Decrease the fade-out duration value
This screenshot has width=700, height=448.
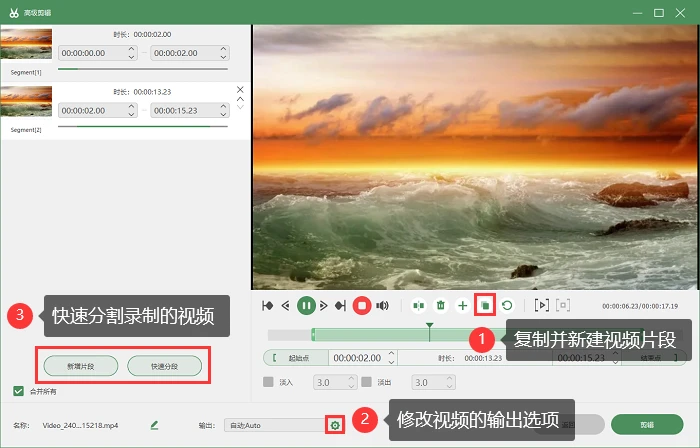click(x=450, y=386)
